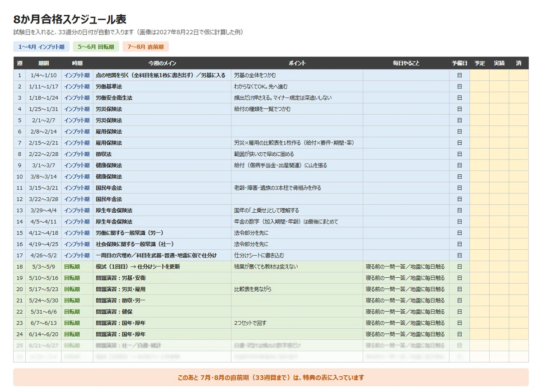Click the 実績 column header
This screenshot has height=392, width=542.
coord(499,63)
